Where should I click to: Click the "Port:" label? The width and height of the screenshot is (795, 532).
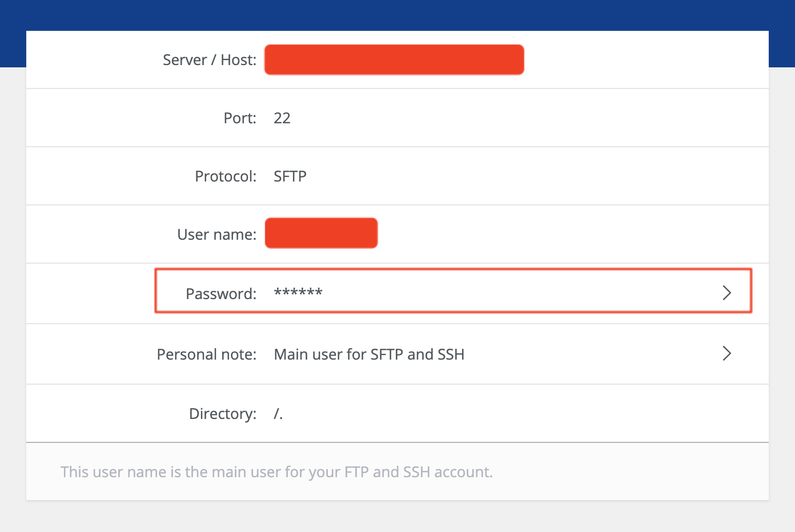[240, 118]
